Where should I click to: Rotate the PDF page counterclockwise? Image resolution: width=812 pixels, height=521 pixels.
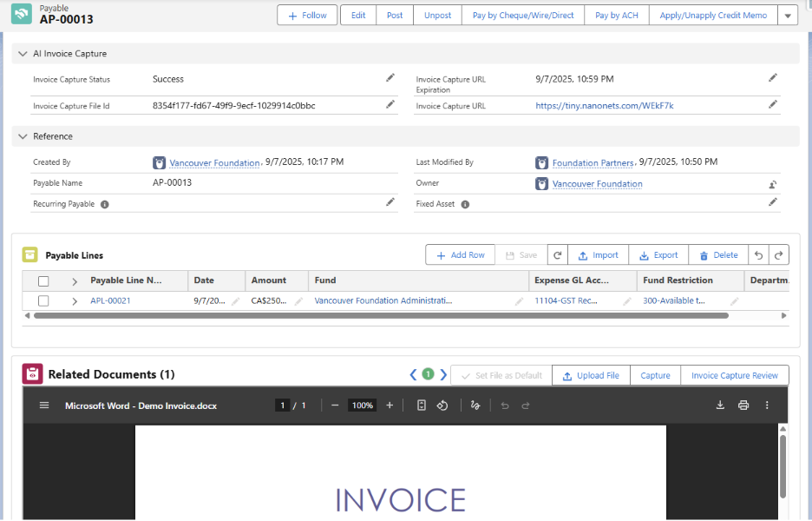(x=442, y=406)
